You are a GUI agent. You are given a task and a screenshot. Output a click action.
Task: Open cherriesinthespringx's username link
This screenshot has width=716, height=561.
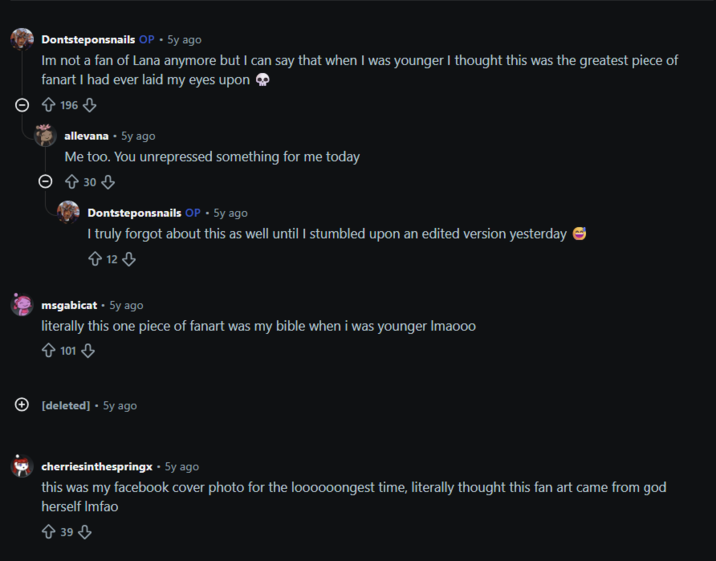coord(97,467)
